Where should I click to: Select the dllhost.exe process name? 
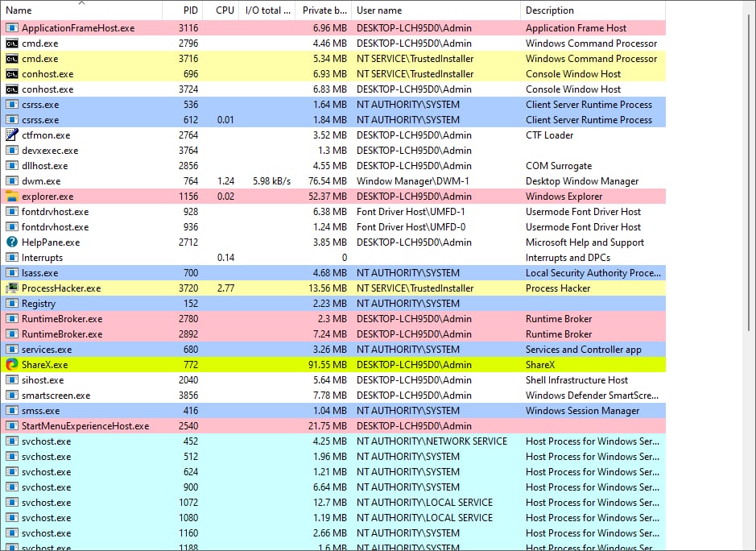click(45, 166)
